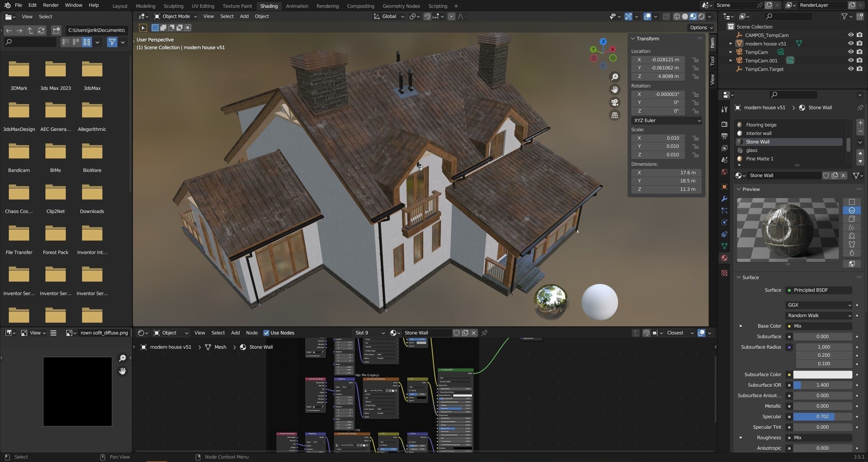Open the XYZ Euler rotation mode dropdown
The height and width of the screenshot is (462, 868).
pyautogui.click(x=666, y=120)
